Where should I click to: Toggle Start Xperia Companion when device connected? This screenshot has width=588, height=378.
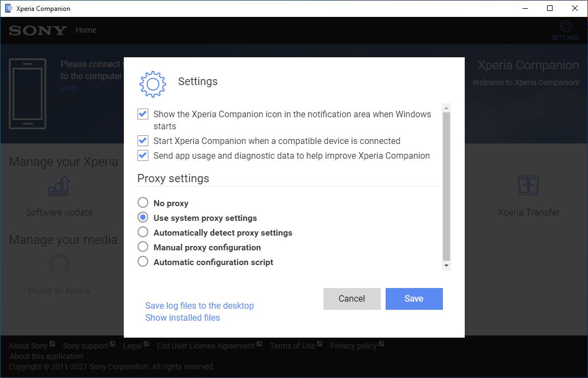click(x=143, y=141)
